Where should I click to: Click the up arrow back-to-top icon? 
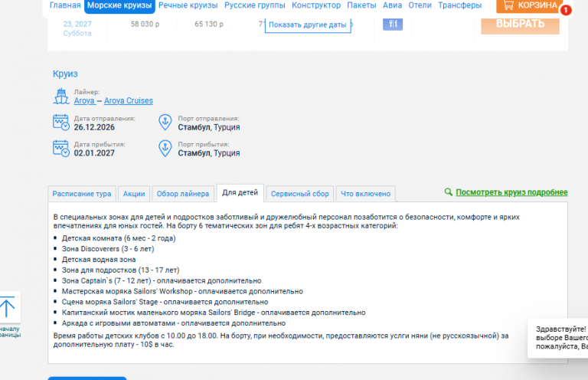7,306
